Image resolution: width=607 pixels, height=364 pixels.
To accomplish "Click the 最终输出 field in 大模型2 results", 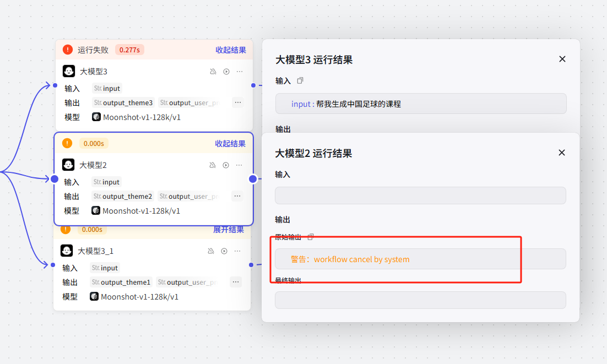I will coord(420,300).
